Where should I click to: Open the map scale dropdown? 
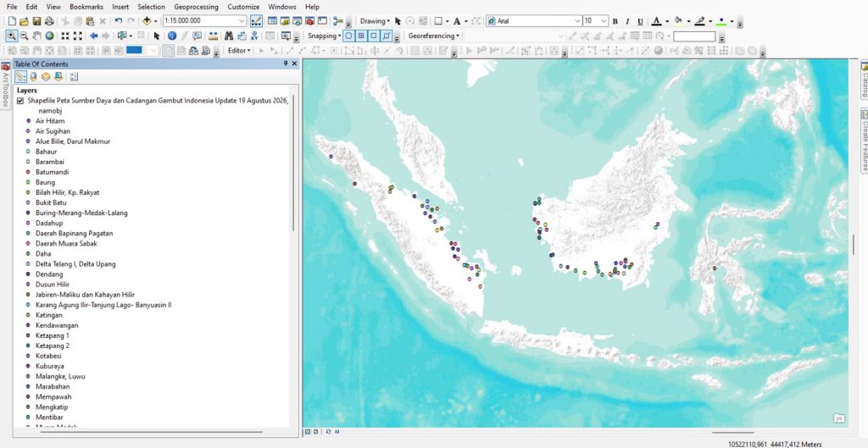coord(242,21)
